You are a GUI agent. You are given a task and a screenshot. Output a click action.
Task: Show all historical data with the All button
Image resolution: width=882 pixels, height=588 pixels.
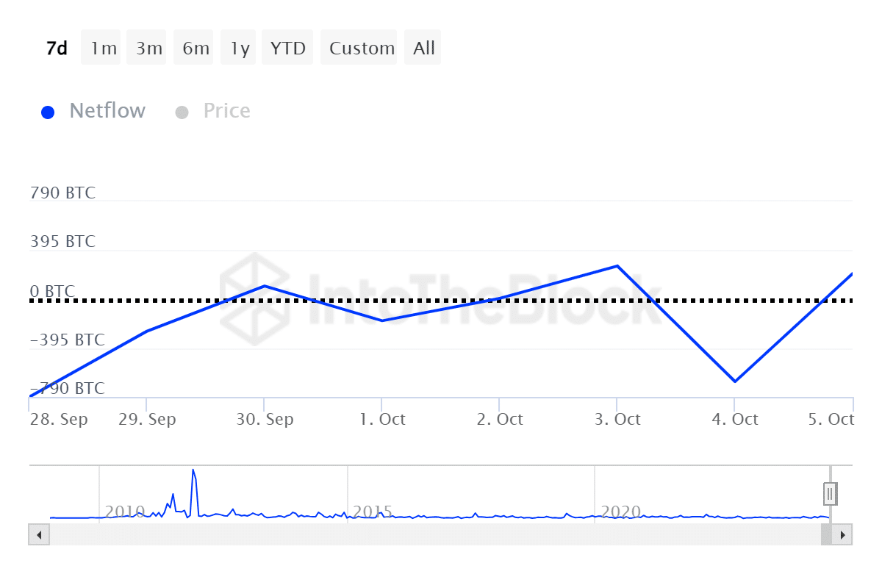[x=423, y=47]
